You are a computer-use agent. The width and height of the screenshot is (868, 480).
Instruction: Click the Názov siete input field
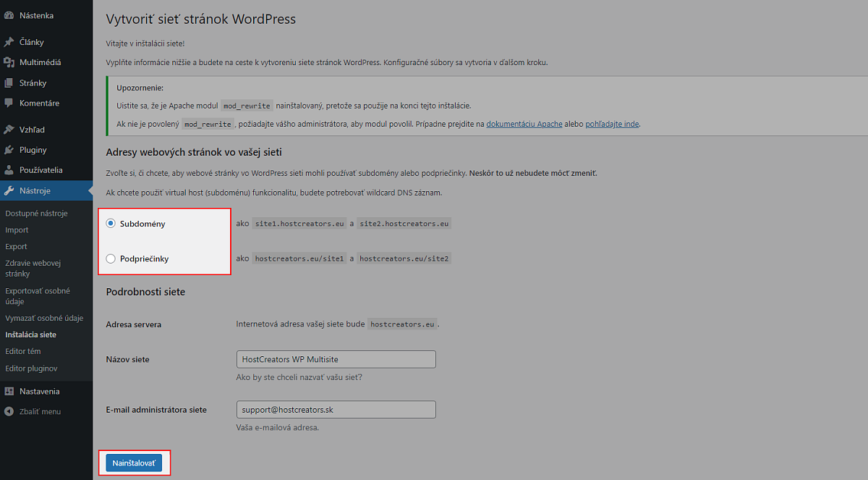point(336,359)
